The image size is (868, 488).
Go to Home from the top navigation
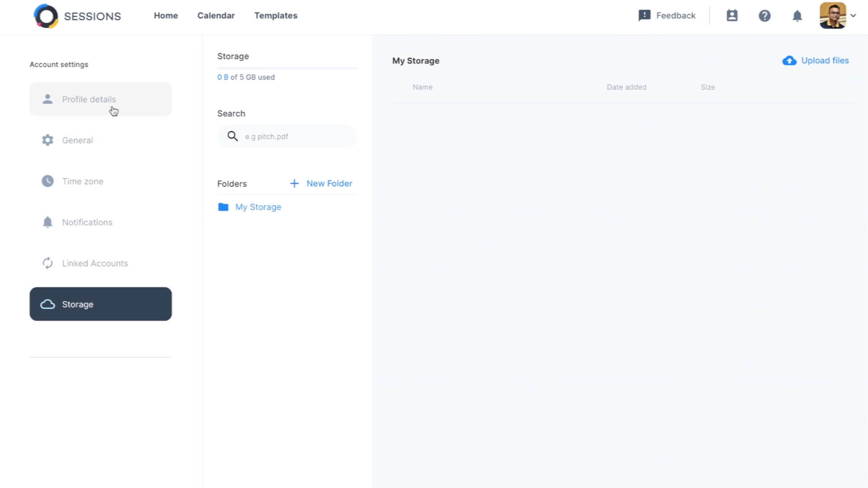coord(166,15)
